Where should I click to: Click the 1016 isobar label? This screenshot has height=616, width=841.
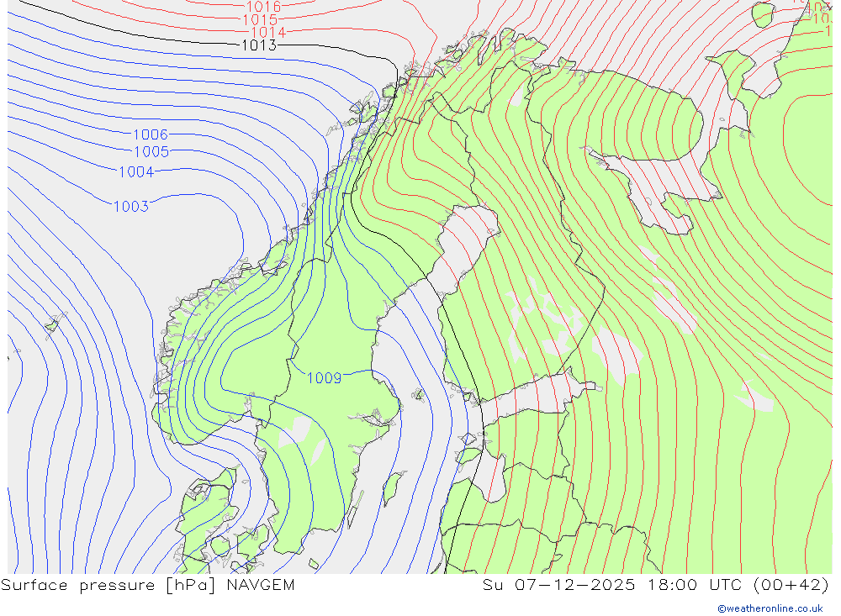click(263, 7)
